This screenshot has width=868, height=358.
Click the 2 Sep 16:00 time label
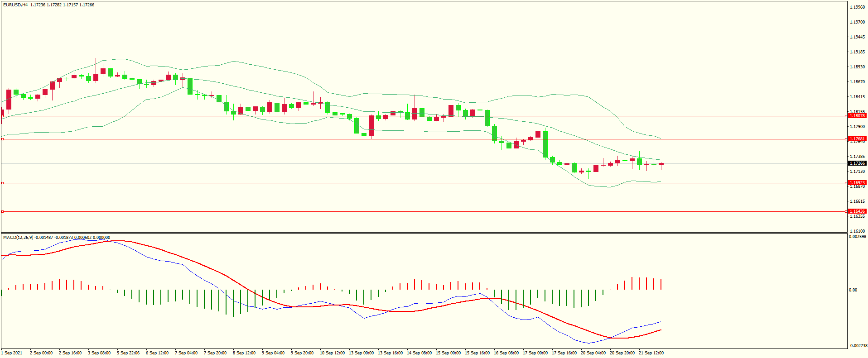coord(70,353)
